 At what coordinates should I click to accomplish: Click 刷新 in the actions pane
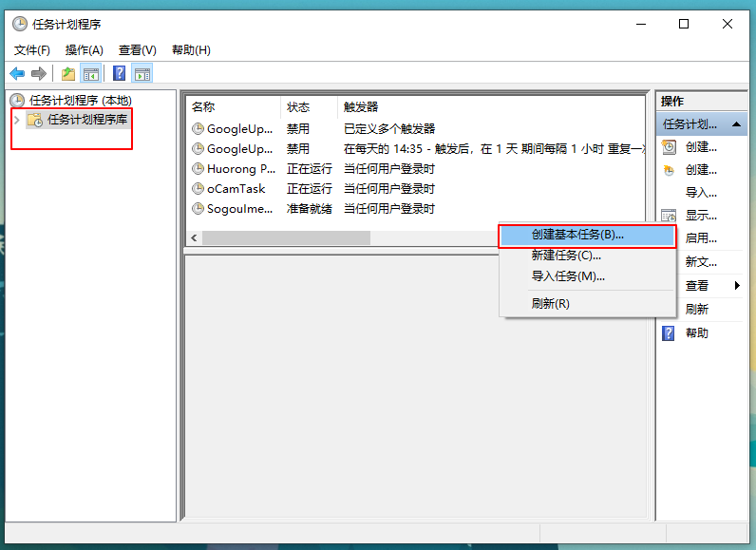tap(697, 310)
